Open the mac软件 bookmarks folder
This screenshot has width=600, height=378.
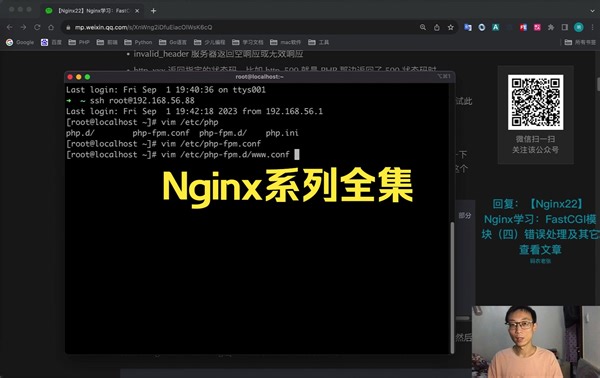285,42
